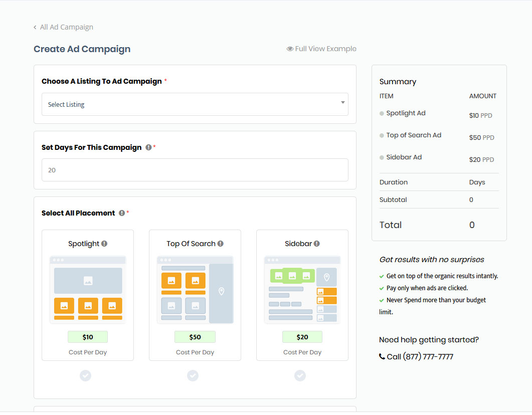Click the campaign days input field
532x415 pixels.
tap(195, 170)
